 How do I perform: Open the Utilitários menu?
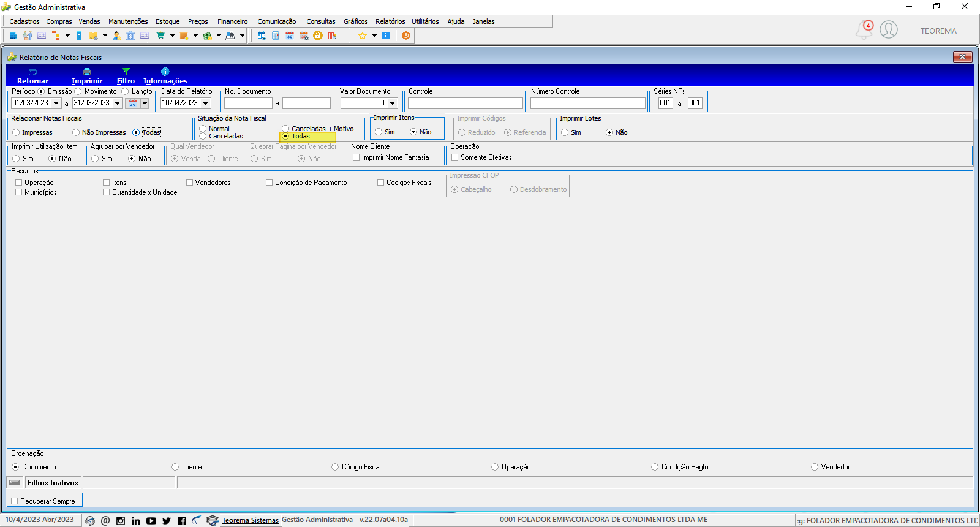pyautogui.click(x=425, y=21)
